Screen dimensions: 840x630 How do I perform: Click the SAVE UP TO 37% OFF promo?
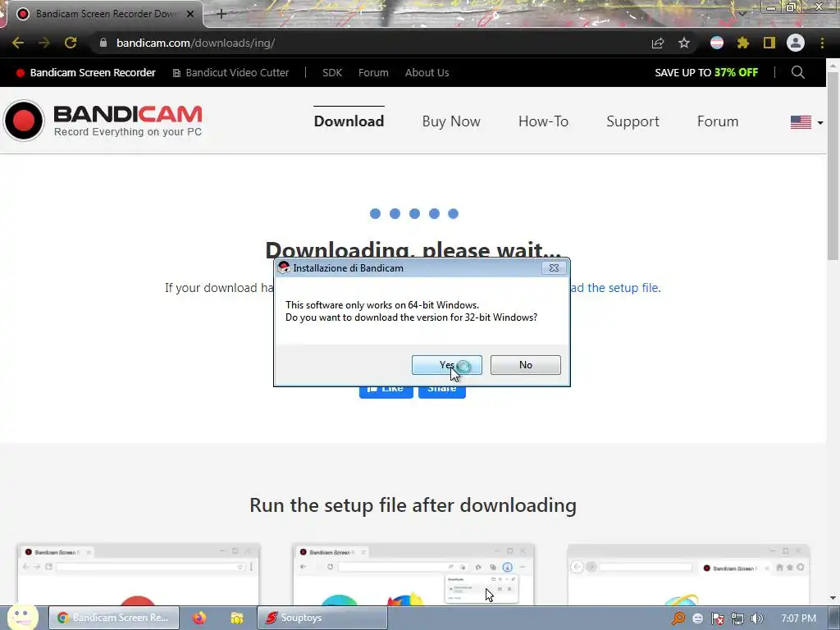[x=706, y=73]
